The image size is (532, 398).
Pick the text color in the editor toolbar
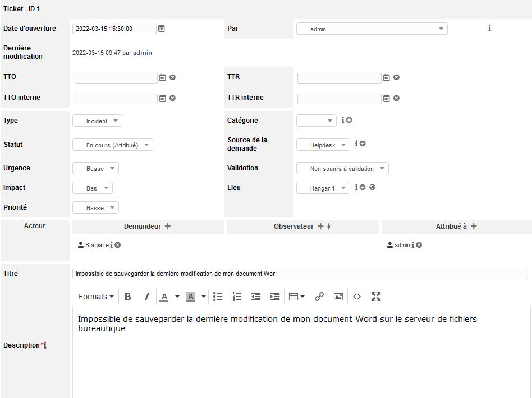pos(164,297)
